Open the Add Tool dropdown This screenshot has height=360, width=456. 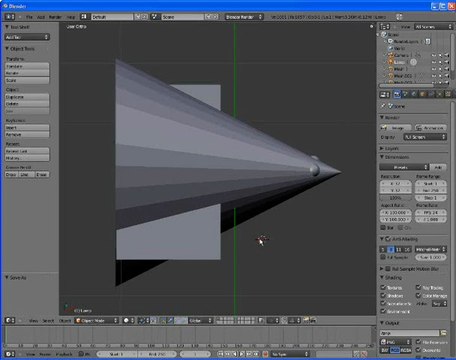pyautogui.click(x=27, y=37)
